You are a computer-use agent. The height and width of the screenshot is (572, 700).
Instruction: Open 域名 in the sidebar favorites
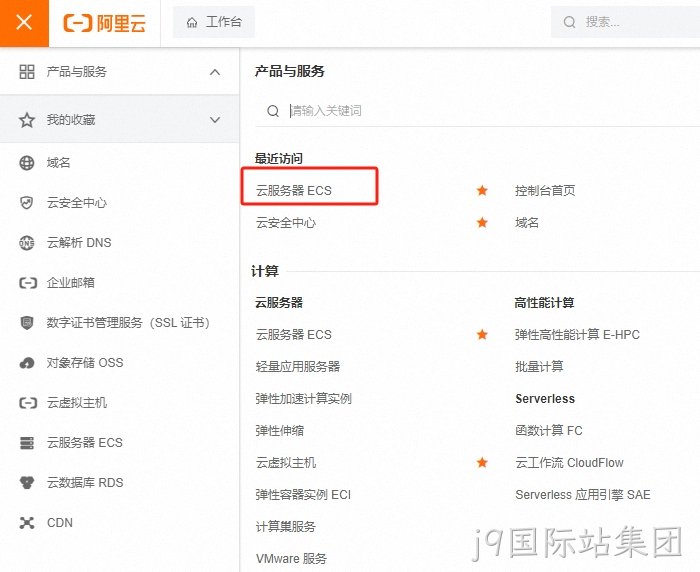click(x=58, y=163)
